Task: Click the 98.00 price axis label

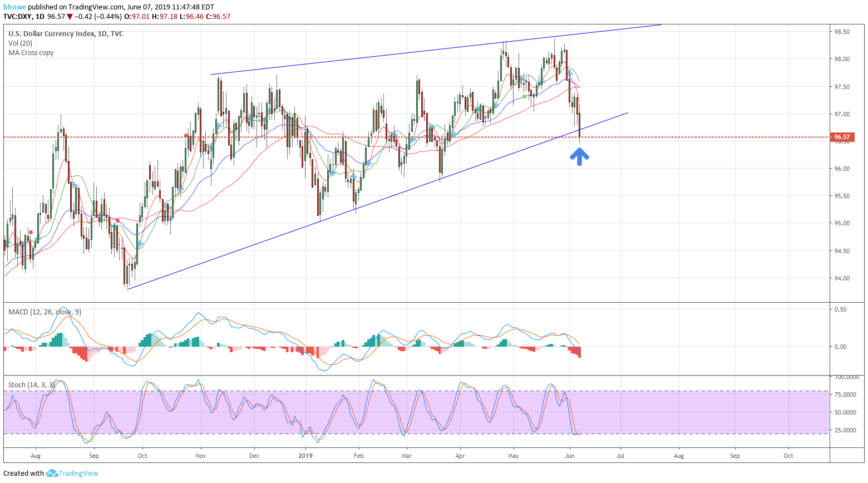Action: [841, 59]
